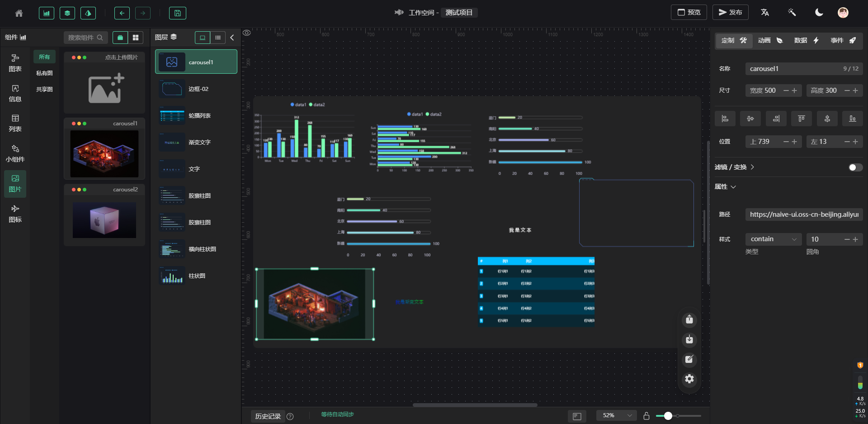Switch layers to thumbnail mode
Viewport: 868px width, 424px height.
(x=203, y=38)
